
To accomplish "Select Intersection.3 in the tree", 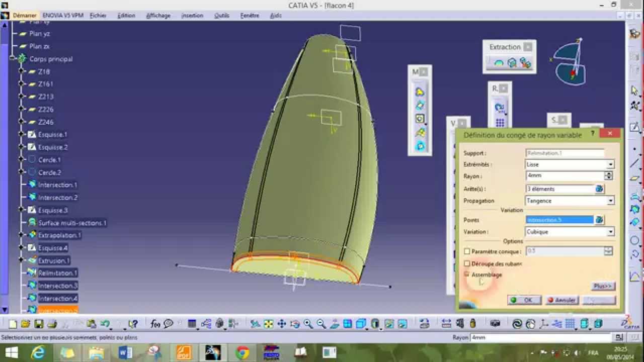I will [58, 286].
